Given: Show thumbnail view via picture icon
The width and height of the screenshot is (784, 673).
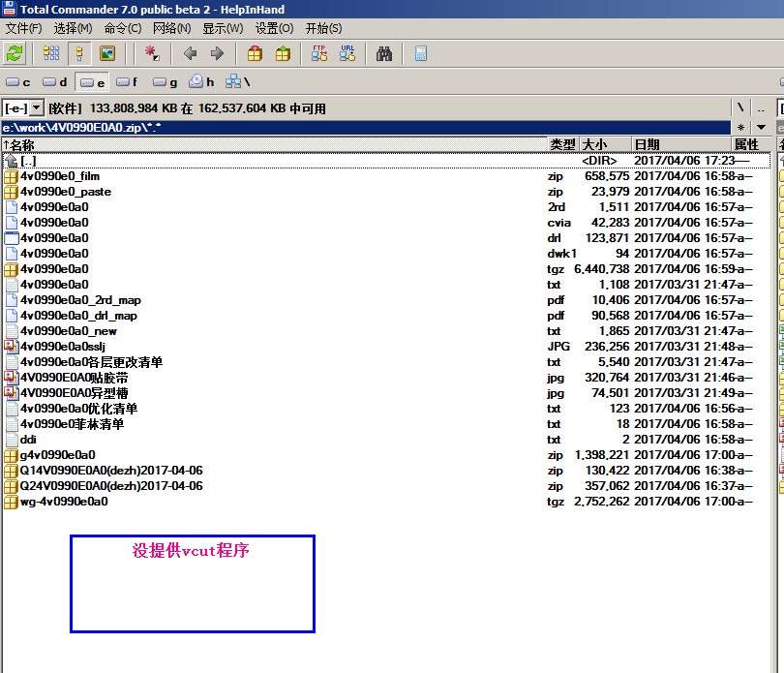Looking at the screenshot, I should pos(107,53).
